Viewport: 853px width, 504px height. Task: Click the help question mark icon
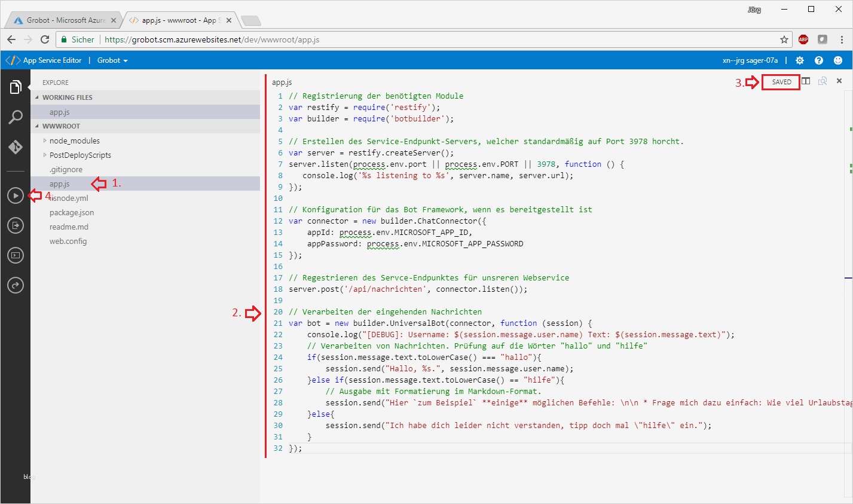point(819,60)
